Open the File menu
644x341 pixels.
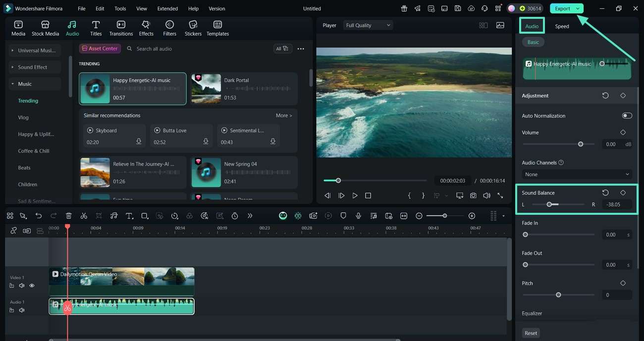(82, 8)
